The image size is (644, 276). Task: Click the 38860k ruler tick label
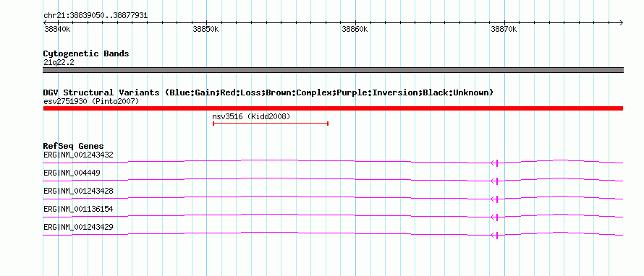(x=355, y=29)
